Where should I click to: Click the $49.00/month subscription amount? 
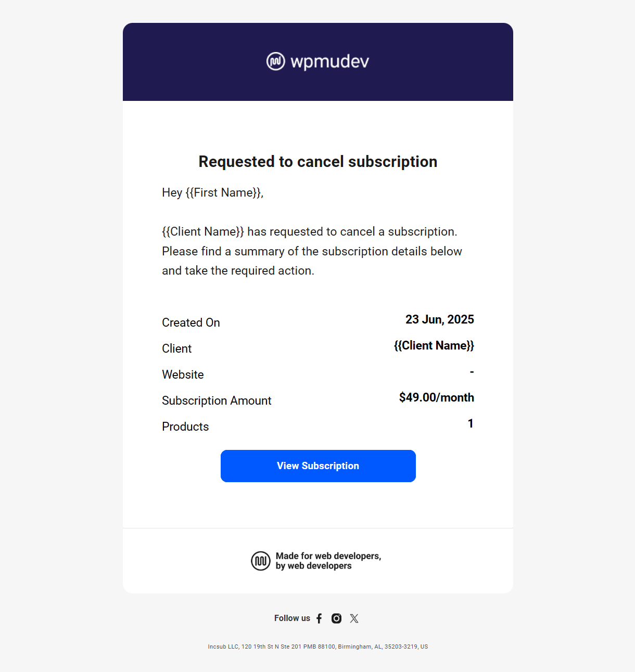click(436, 397)
